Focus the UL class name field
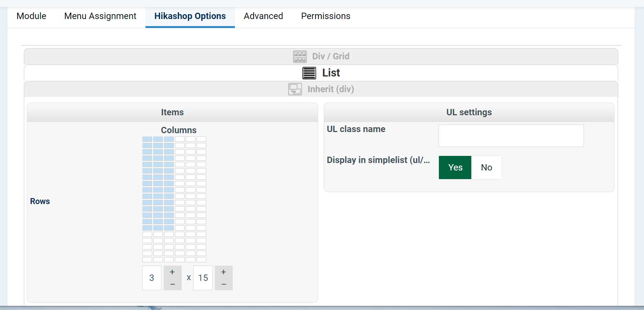This screenshot has width=644, height=310. (x=511, y=136)
